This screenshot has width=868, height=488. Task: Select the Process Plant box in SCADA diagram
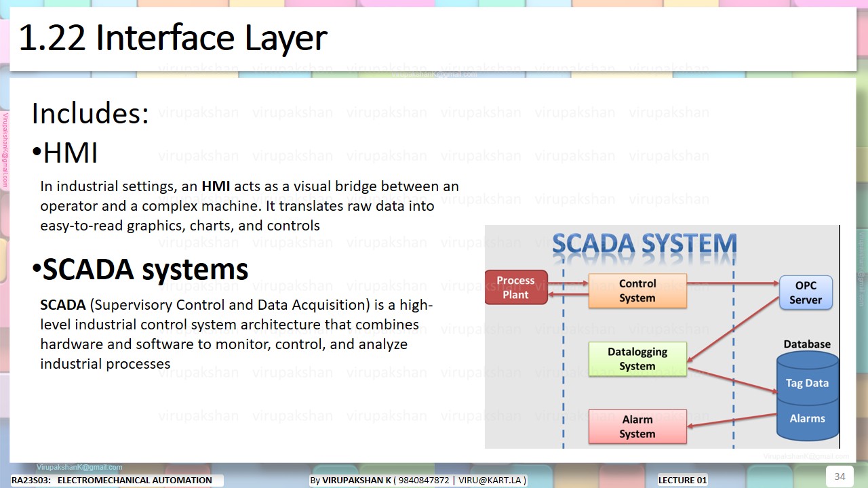click(x=516, y=287)
